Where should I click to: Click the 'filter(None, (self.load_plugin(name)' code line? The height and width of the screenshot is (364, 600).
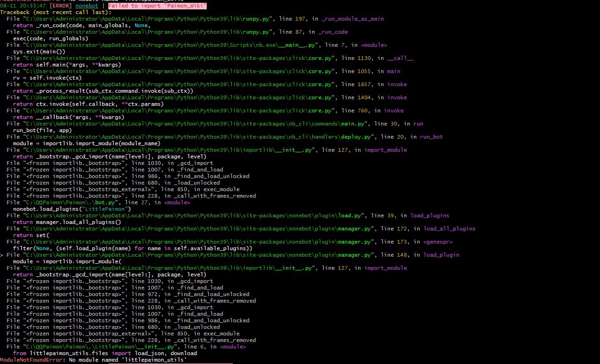[x=133, y=248]
